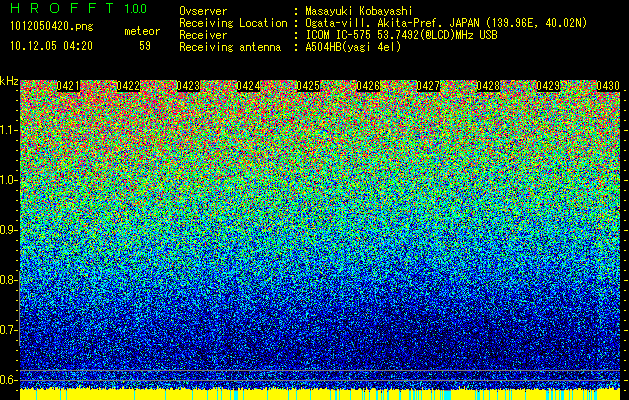Click the 0421 time marker
Screen dimensions: 629x400
click(x=68, y=86)
